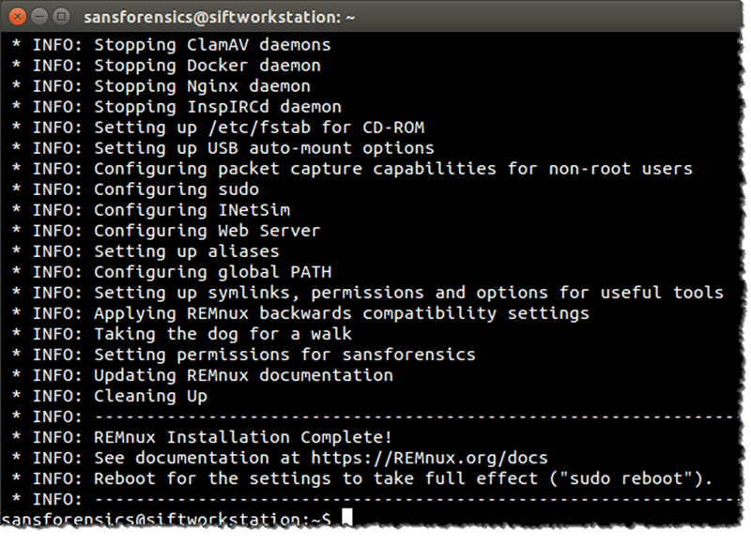Minimize the terminal window
751x560 pixels.
point(39,17)
